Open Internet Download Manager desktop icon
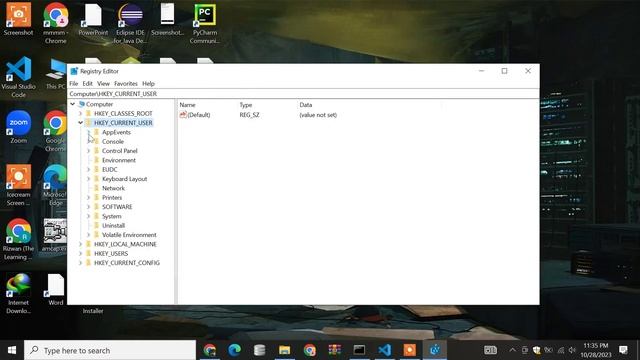 point(18,293)
